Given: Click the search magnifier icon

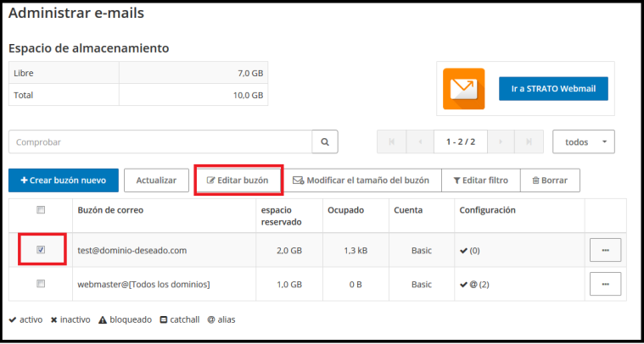Looking at the screenshot, I should (x=324, y=142).
